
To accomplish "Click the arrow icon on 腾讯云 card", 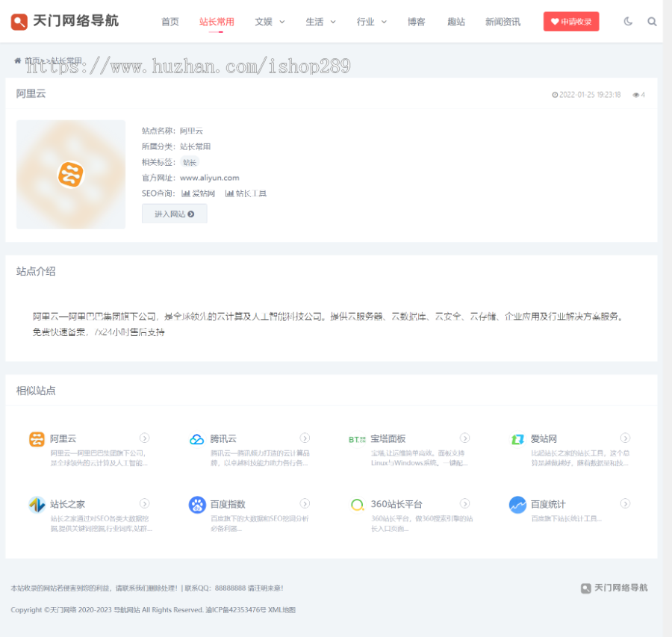I will [x=305, y=438].
